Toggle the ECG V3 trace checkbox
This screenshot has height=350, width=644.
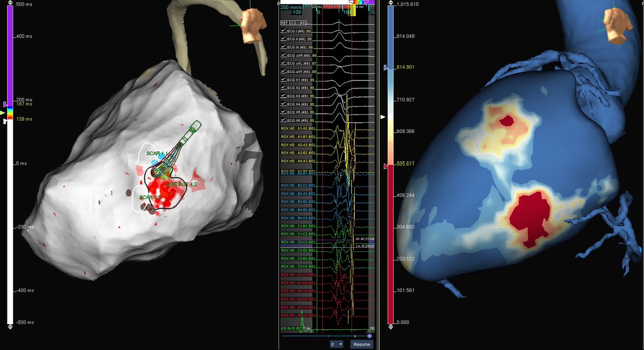point(283,96)
